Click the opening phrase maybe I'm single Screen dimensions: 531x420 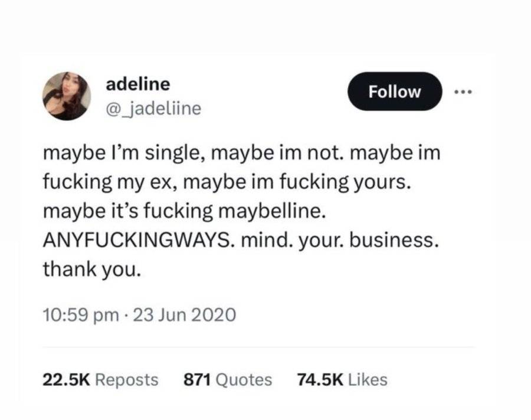pos(124,153)
